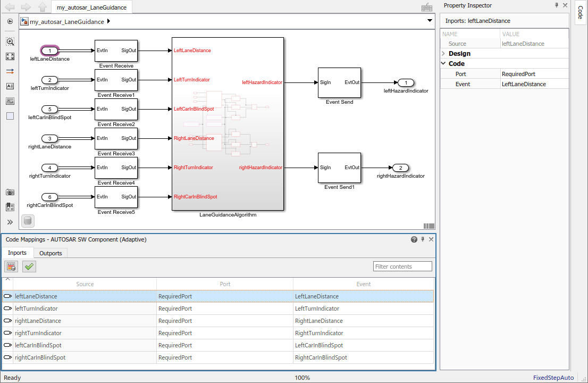Viewport: 588px width, 383px height.
Task: Open the model data database icon
Action: click(x=28, y=220)
